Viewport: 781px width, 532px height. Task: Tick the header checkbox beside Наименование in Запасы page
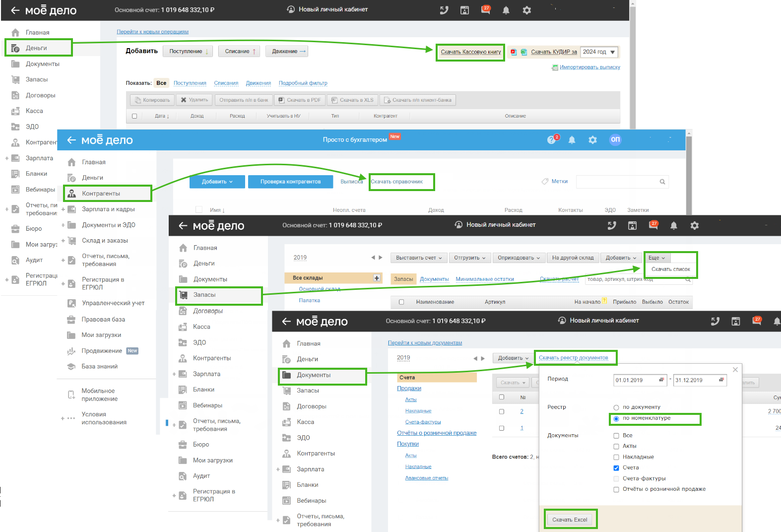401,302
